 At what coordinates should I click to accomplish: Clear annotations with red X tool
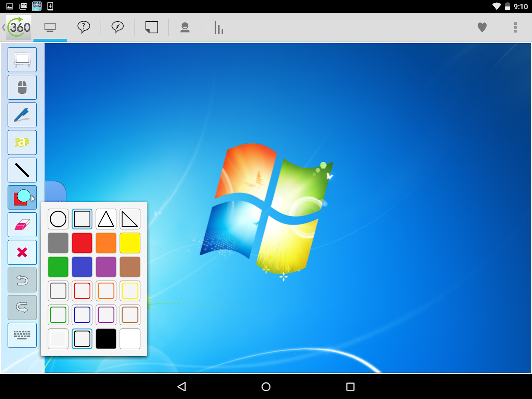coord(22,252)
